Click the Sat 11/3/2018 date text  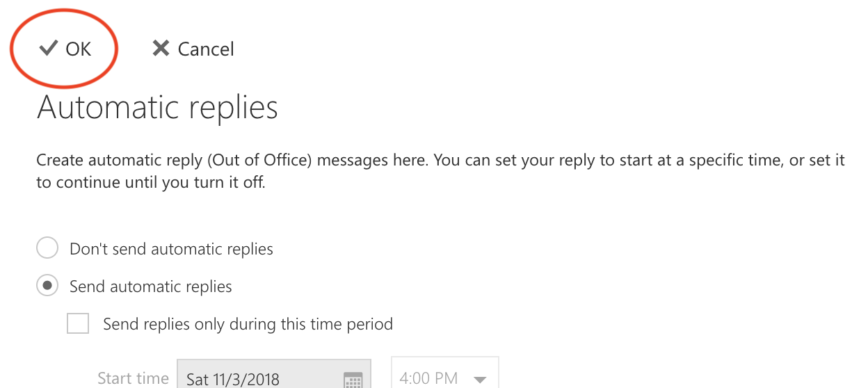233,380
